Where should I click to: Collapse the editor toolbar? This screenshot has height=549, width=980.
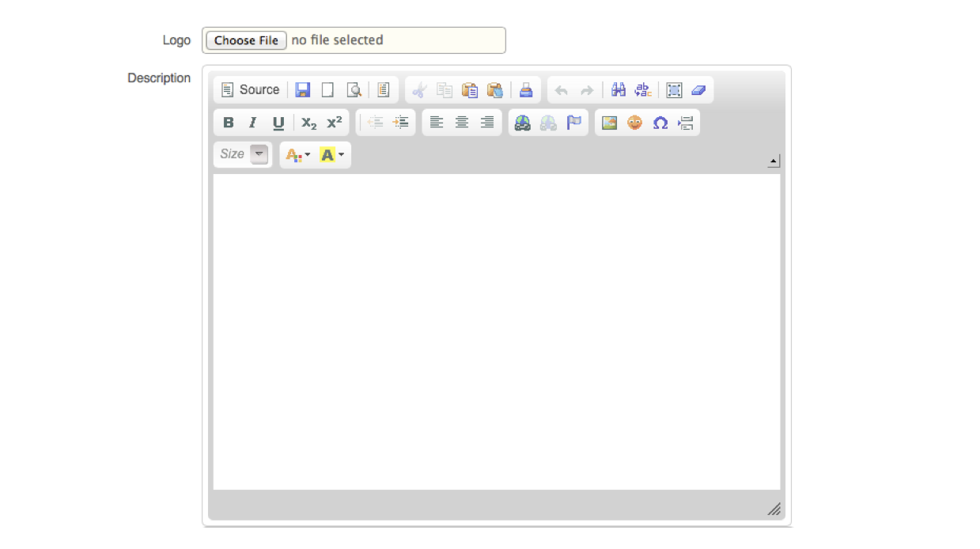point(774,161)
